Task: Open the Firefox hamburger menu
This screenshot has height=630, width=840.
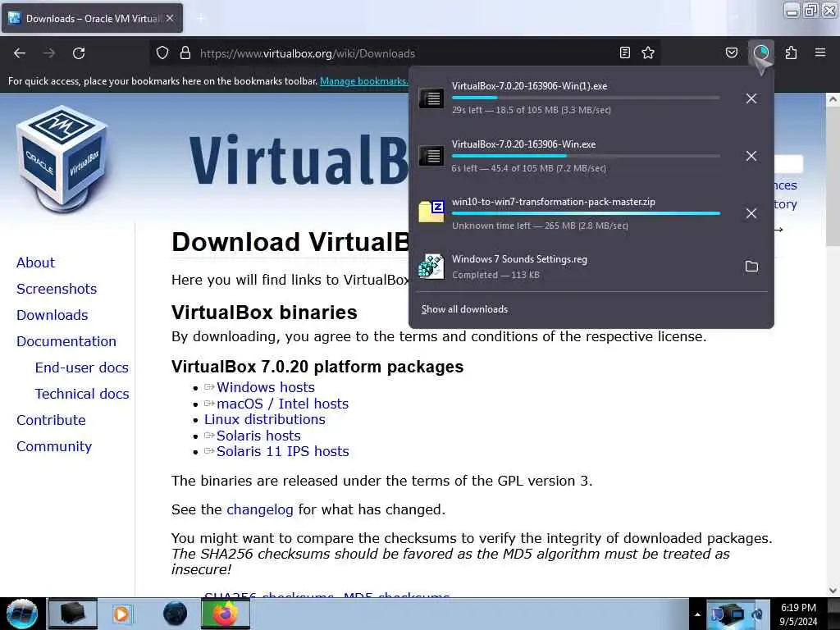Action: [x=820, y=52]
